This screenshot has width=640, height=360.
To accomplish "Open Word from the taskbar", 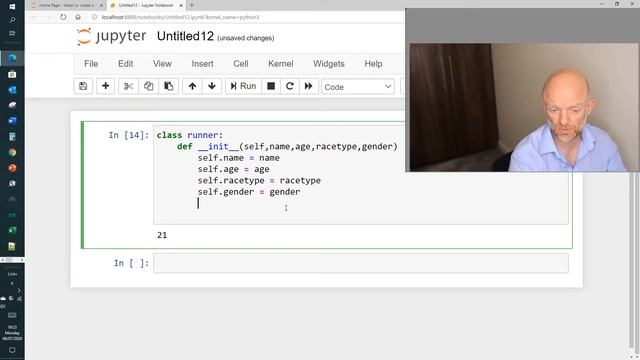I will (x=12, y=121).
